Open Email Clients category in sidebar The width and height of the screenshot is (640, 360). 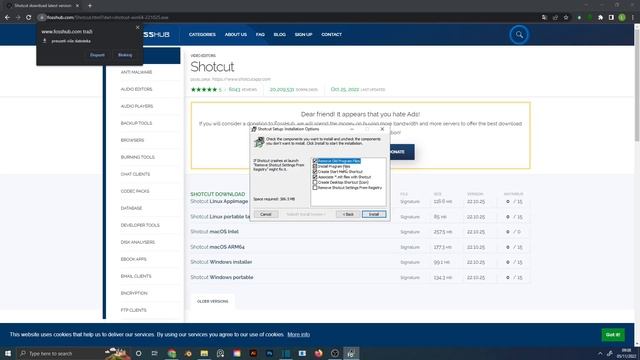[136, 276]
